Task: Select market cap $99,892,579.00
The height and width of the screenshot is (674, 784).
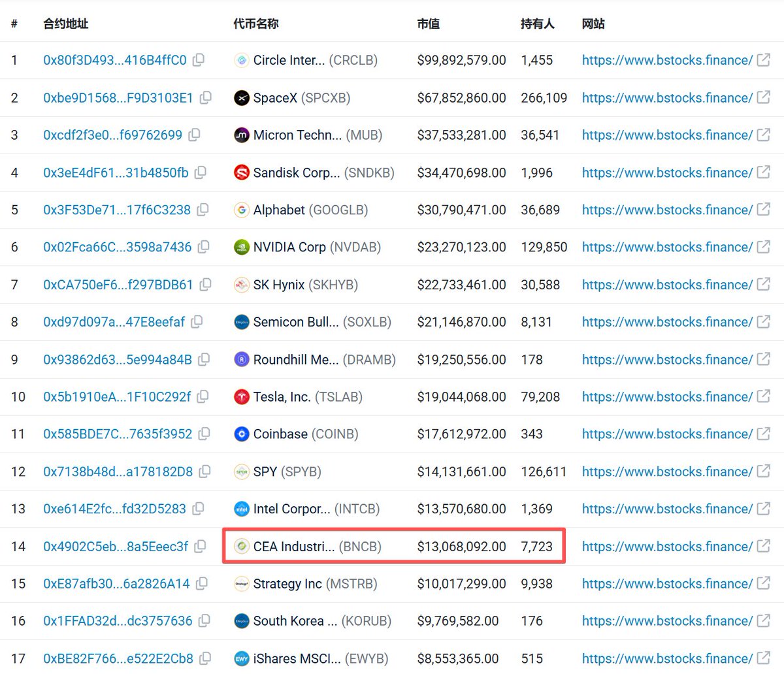Action: [462, 60]
